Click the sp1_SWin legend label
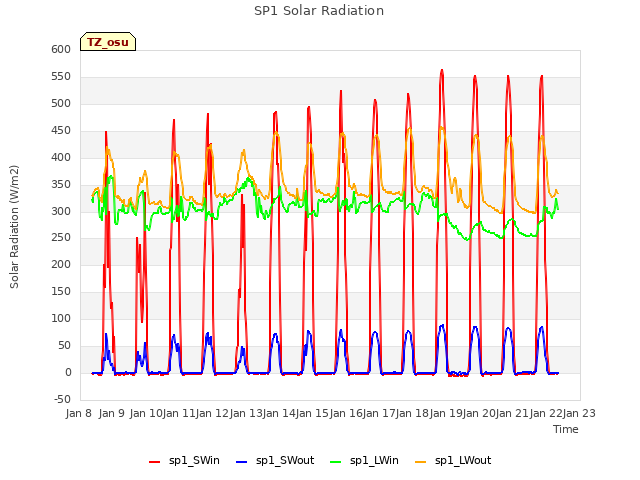 click(194, 460)
